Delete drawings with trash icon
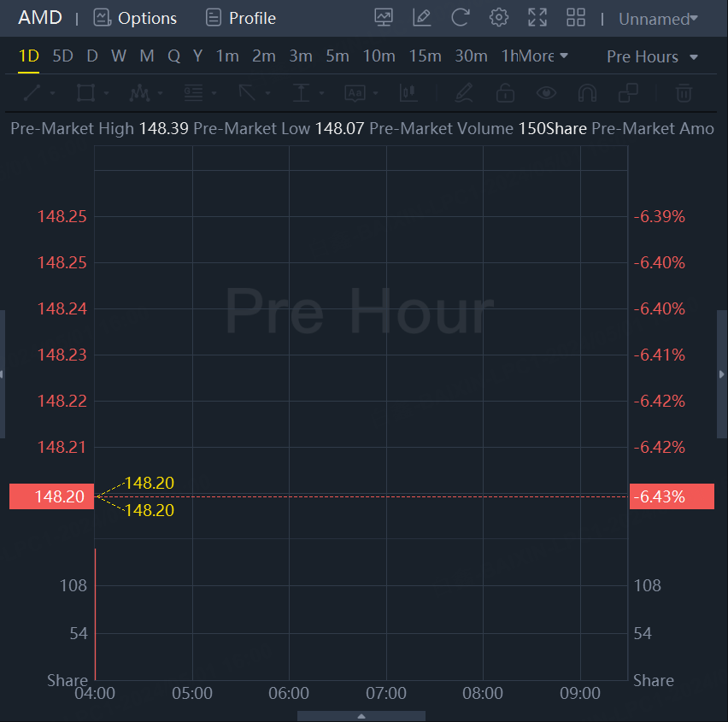Viewport: 728px width, 722px height. tap(684, 92)
